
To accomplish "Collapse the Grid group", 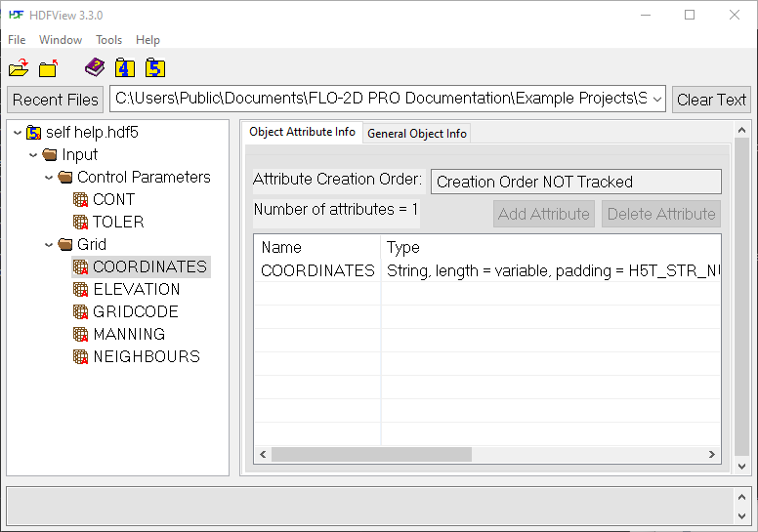I will tap(49, 245).
